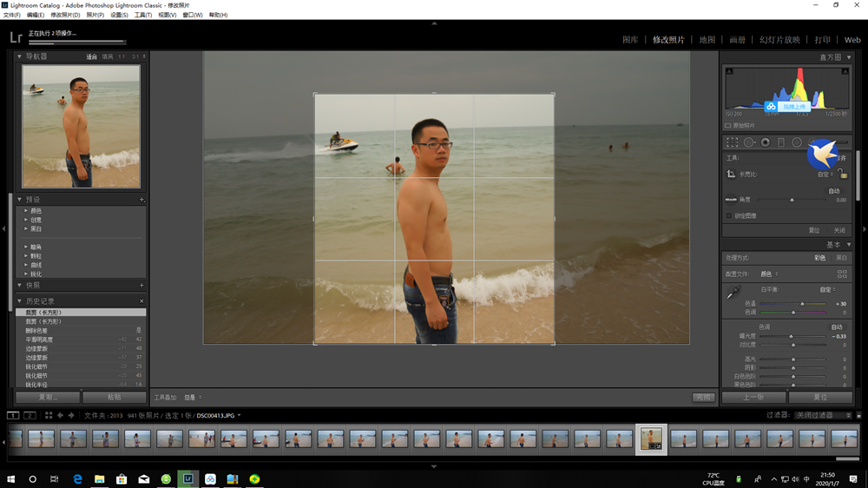Viewport: 868px width, 488px height.
Task: Toggle the 原始照片 checkbox under histogram
Action: pyautogui.click(x=727, y=126)
